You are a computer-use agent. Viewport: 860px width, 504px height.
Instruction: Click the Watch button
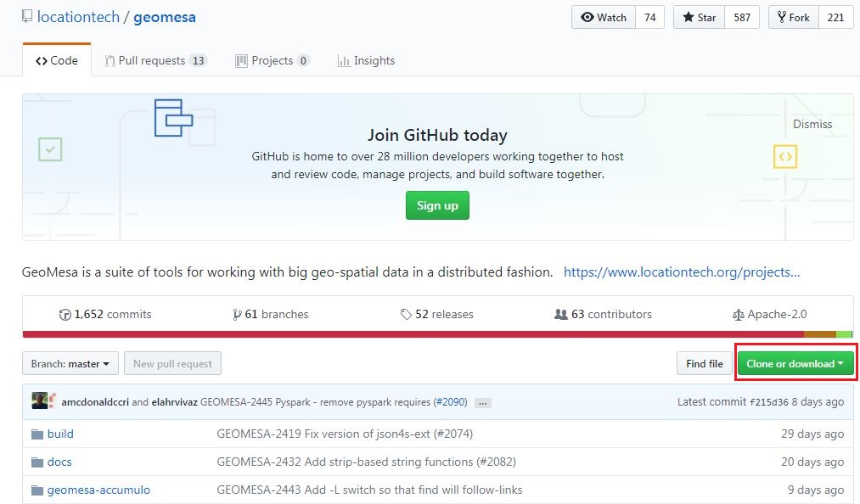(x=604, y=17)
